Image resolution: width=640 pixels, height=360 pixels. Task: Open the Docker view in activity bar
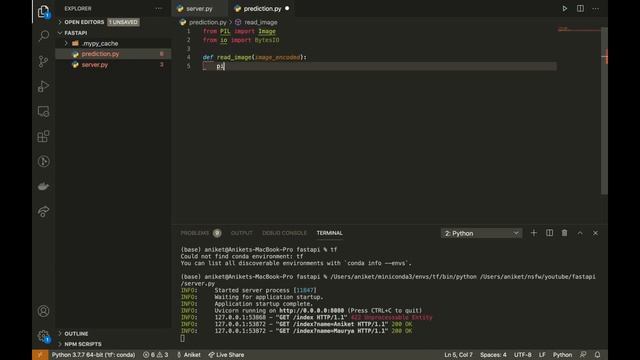pyautogui.click(x=43, y=186)
